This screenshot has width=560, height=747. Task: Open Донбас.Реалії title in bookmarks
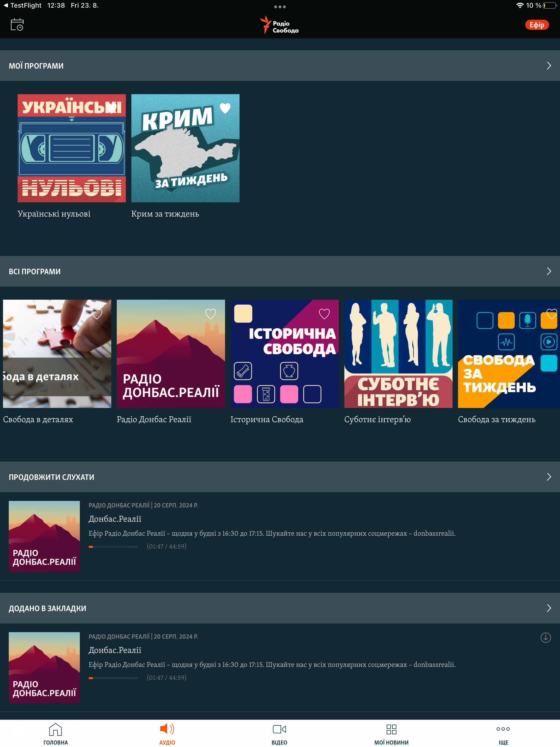115,650
